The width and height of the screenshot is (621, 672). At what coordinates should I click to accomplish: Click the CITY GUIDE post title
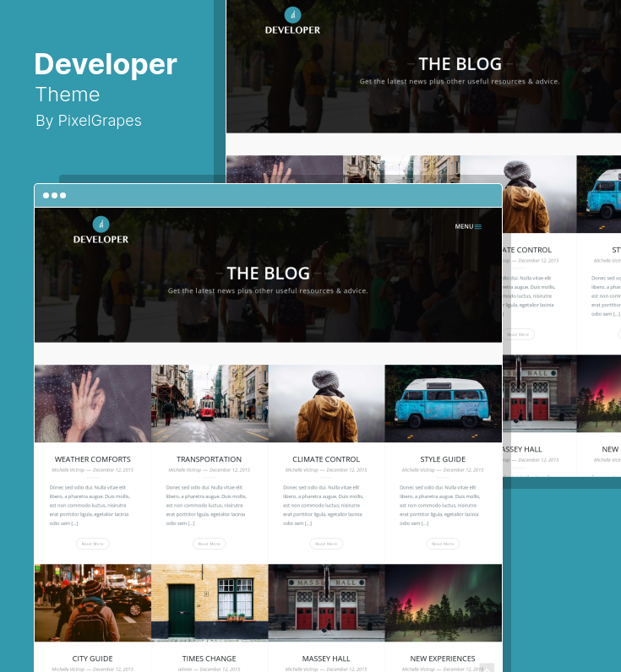[x=93, y=658]
